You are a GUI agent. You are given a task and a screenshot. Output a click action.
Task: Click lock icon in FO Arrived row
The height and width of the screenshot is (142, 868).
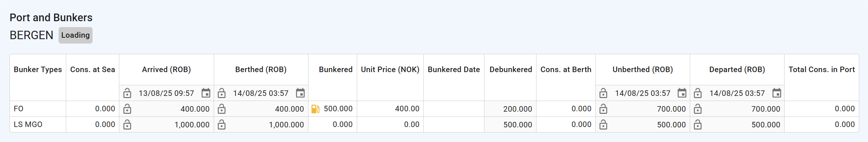pos(127,109)
